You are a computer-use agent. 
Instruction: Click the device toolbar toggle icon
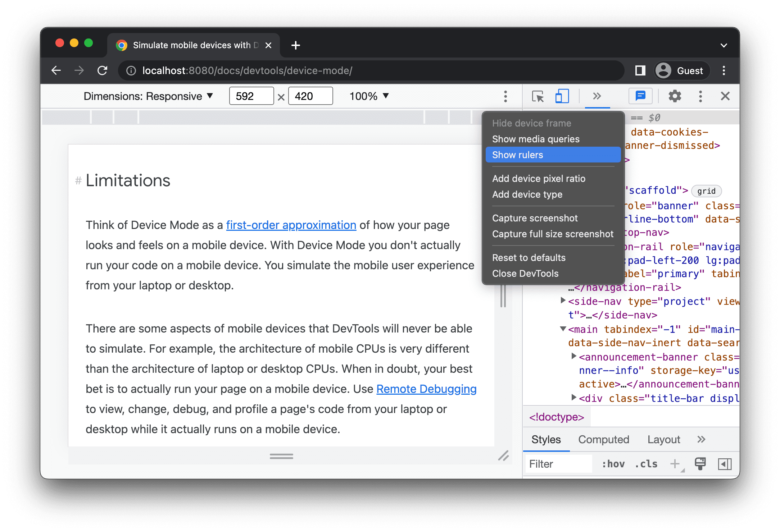click(x=561, y=96)
